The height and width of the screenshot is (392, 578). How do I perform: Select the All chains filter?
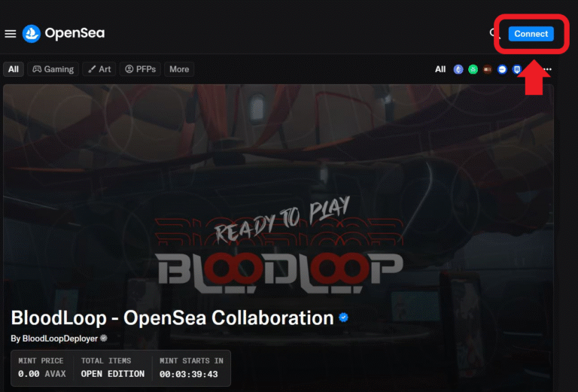click(x=440, y=69)
